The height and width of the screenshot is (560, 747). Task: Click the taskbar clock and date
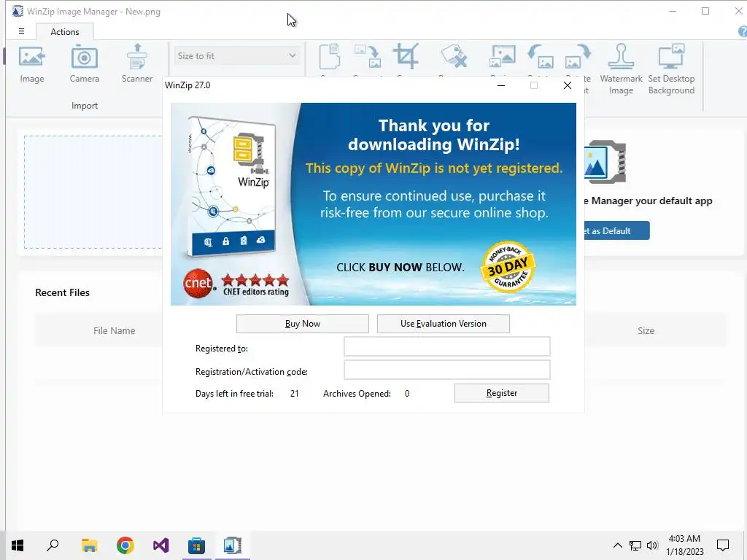coord(684,545)
